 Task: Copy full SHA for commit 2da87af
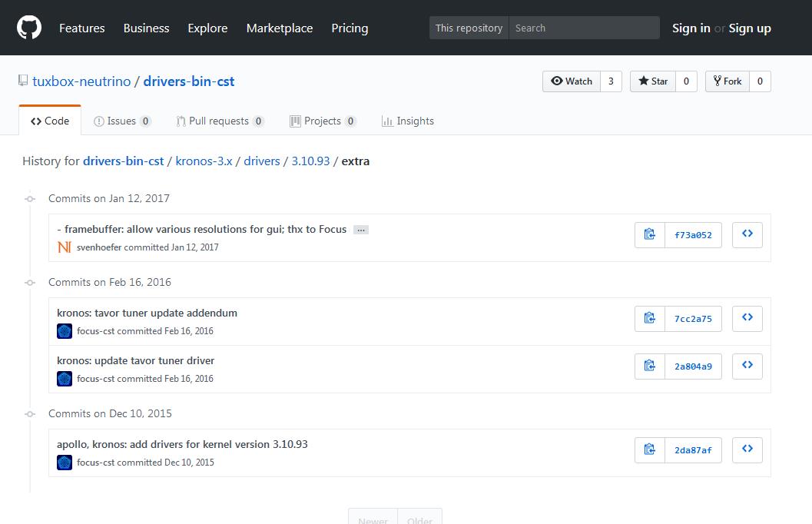(650, 450)
